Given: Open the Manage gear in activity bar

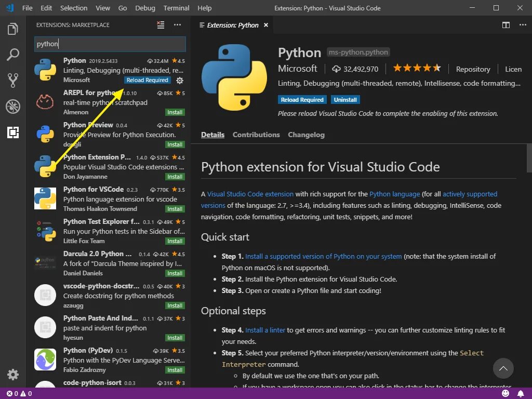Looking at the screenshot, I should click(13, 375).
